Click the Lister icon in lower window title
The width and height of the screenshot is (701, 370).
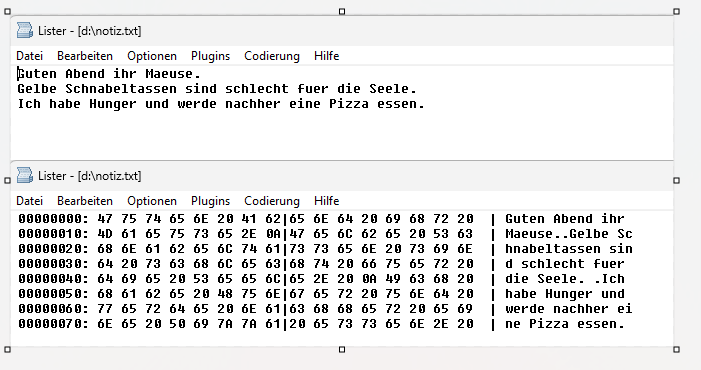pos(25,175)
